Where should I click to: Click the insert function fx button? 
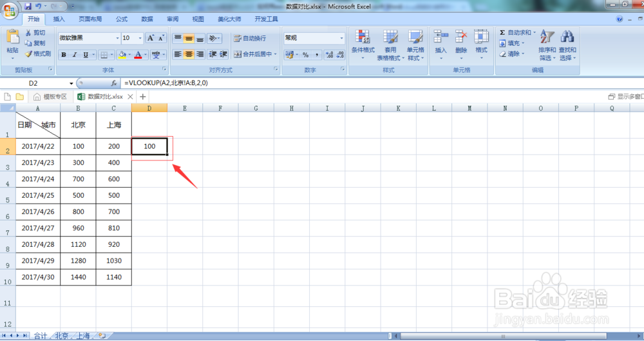pos(114,83)
